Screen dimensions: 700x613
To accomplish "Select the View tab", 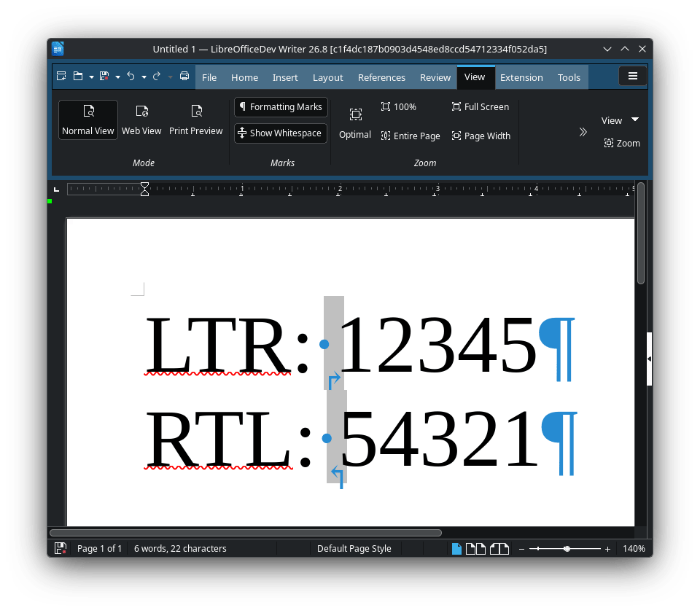I will point(475,77).
